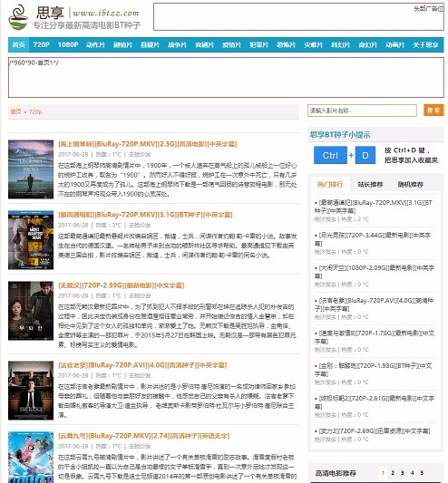Open title link 云霄九号 BluRay-720P 2.74
This screenshot has height=483, width=448.
click(143, 436)
